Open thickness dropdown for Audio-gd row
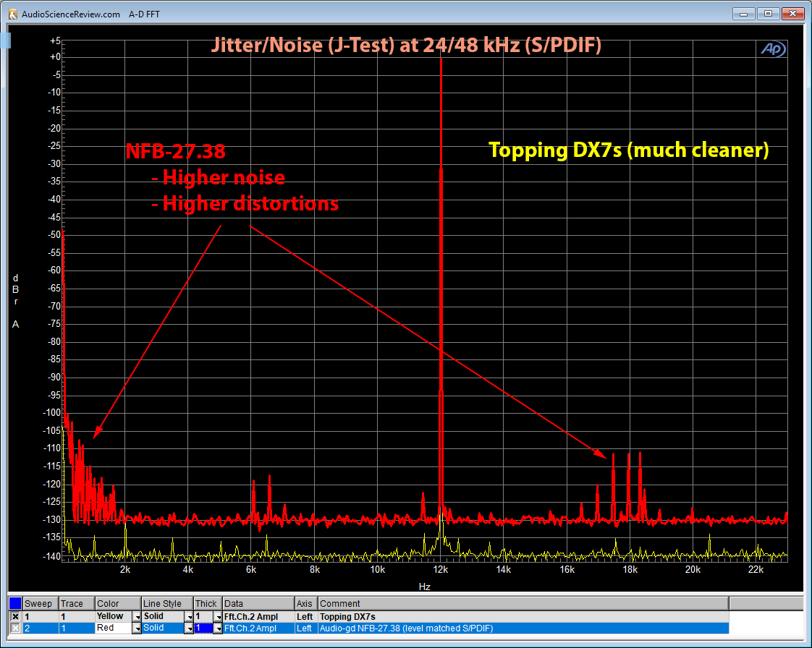Viewport: 812px width, 648px height. tap(218, 628)
